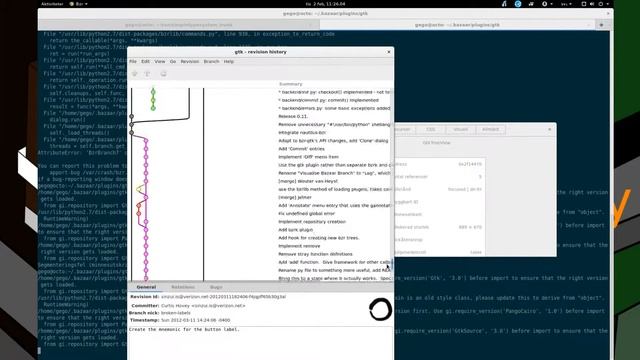Open Aktiviteter overview in the top bar
This screenshot has width=640, height=360.
tap(52, 4)
